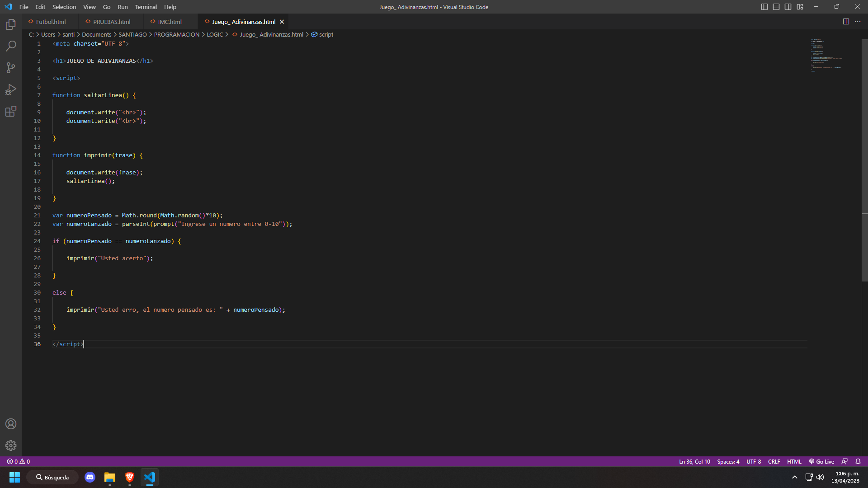Open the File menu
The width and height of the screenshot is (868, 488).
click(24, 7)
